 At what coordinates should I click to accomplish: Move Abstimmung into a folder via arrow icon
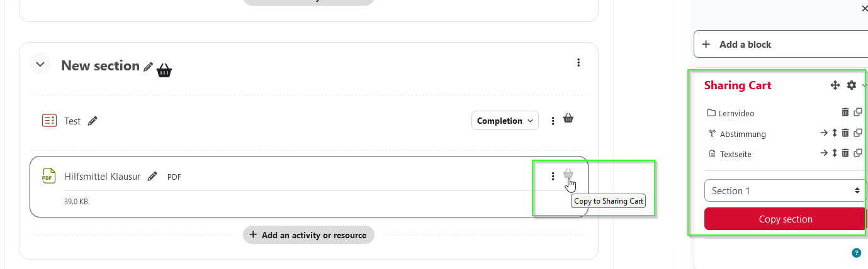pyautogui.click(x=824, y=133)
